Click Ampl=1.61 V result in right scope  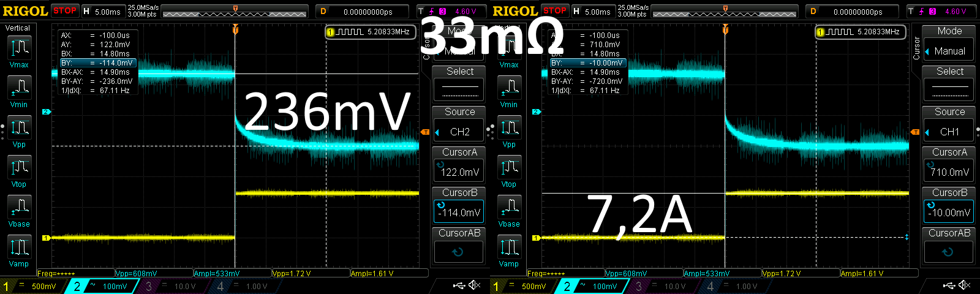coord(862,274)
